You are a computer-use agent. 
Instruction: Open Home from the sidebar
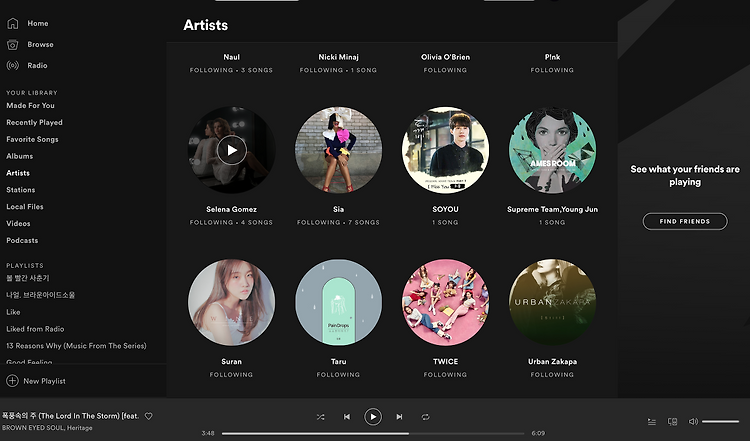point(27,23)
